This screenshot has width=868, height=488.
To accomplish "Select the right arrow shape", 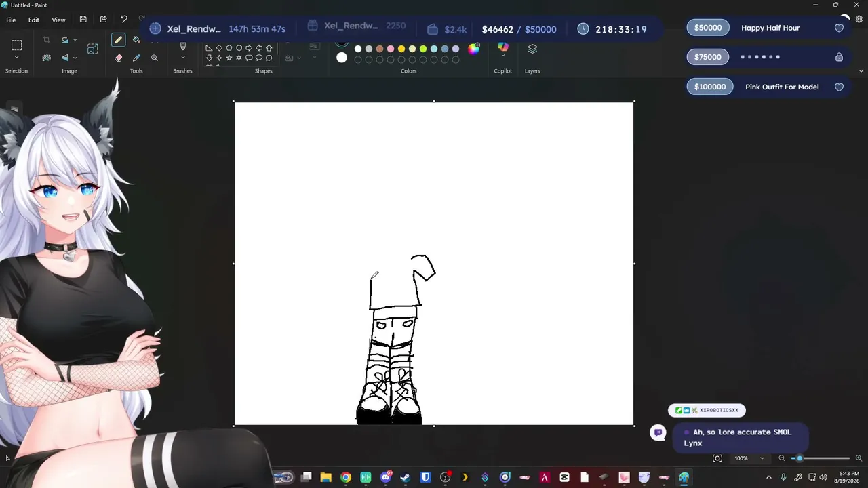I will click(249, 48).
